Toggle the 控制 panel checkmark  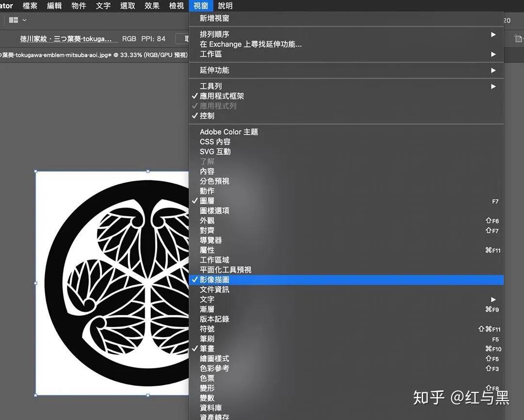click(346, 116)
